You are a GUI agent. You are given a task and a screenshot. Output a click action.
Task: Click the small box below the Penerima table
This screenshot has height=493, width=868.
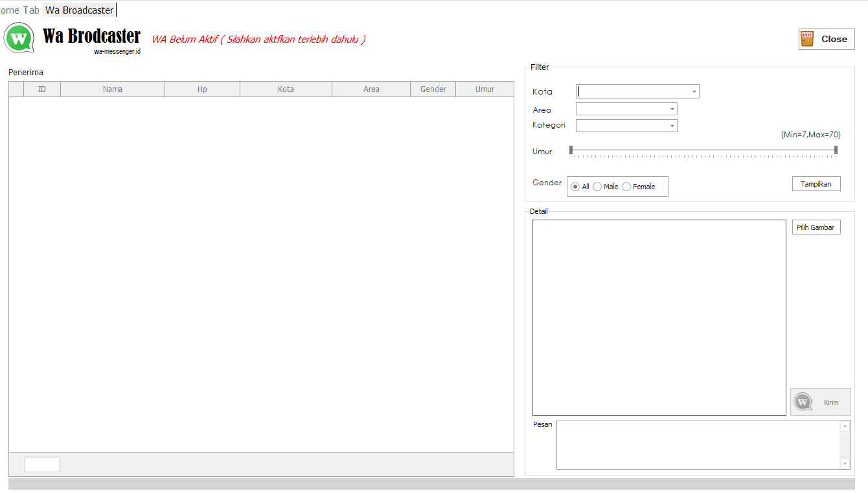click(x=42, y=464)
